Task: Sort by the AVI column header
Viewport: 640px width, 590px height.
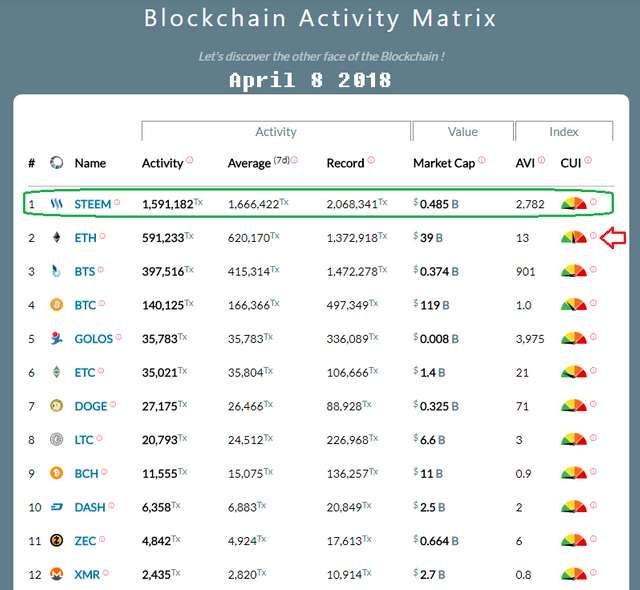Action: 525,163
